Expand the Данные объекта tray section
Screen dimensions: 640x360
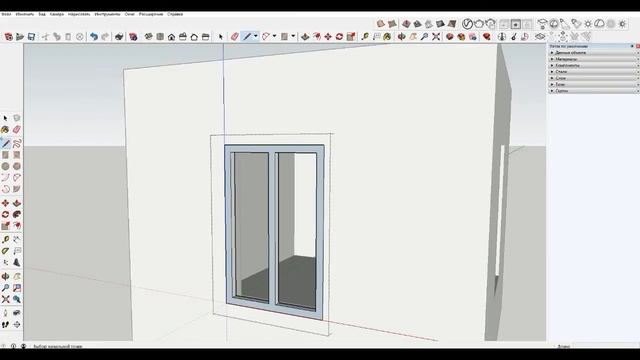(x=594, y=53)
